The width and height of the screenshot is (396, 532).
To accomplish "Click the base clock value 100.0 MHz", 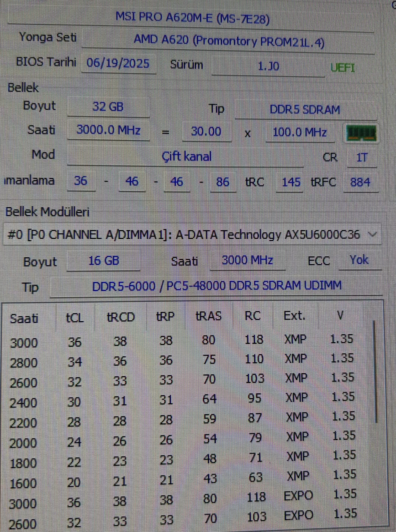I will tap(299, 133).
